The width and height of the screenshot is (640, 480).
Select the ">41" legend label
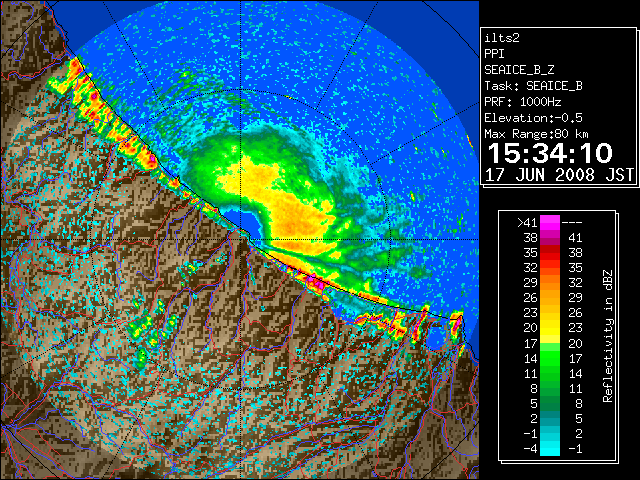[527, 223]
